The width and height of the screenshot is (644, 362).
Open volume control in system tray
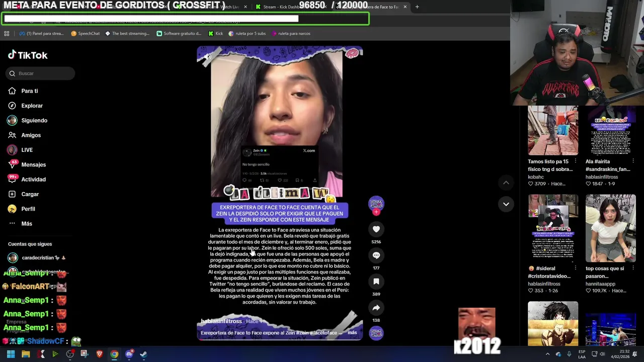(x=602, y=354)
